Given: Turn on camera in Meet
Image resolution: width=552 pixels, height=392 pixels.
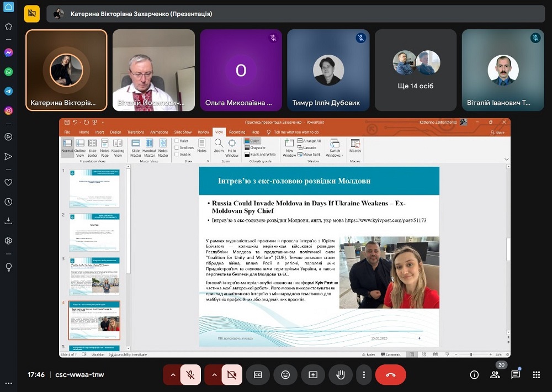Looking at the screenshot, I should (x=232, y=375).
